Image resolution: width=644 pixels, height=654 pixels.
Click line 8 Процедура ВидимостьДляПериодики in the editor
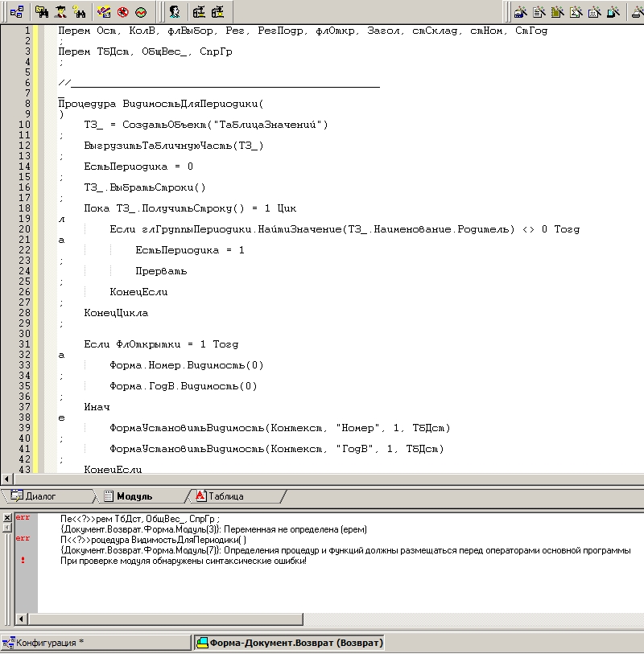click(x=161, y=104)
